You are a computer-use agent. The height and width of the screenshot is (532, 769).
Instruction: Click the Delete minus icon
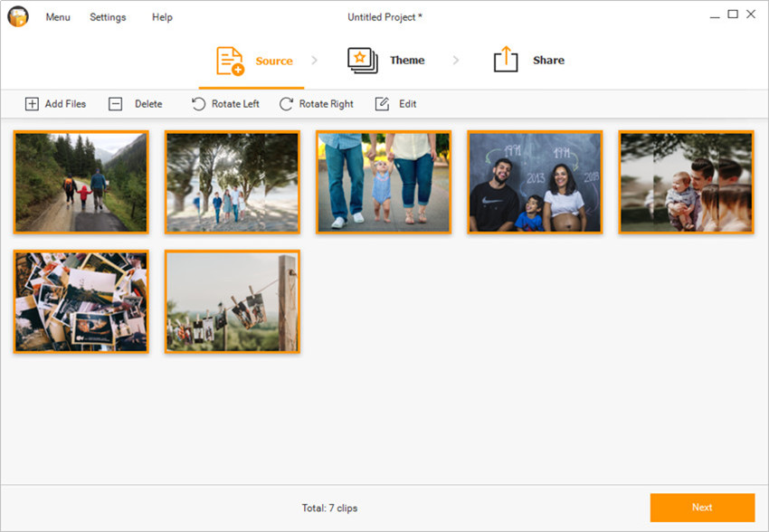click(x=115, y=104)
